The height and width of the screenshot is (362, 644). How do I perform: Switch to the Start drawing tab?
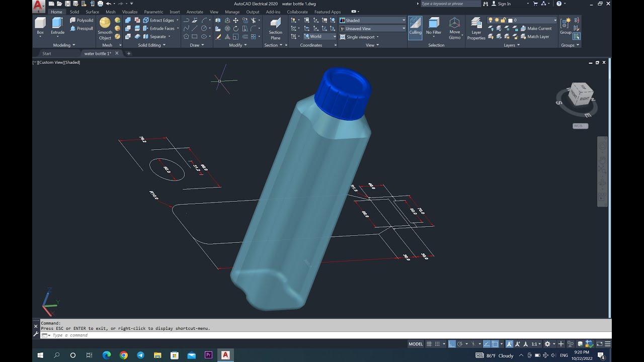47,53
